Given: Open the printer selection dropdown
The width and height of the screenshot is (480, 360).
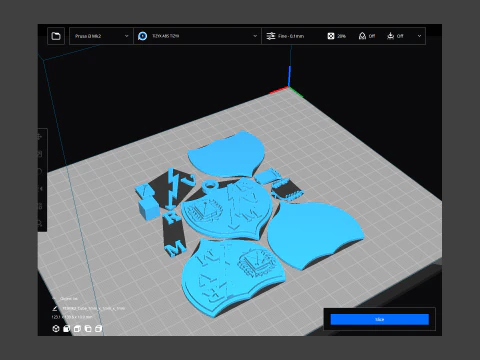Looking at the screenshot, I should [101, 36].
